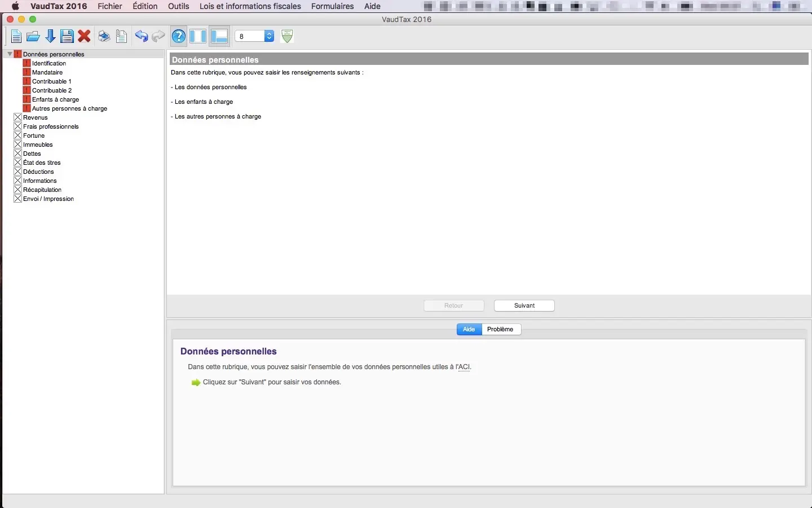
Task: Toggle the help question mark icon
Action: 179,37
